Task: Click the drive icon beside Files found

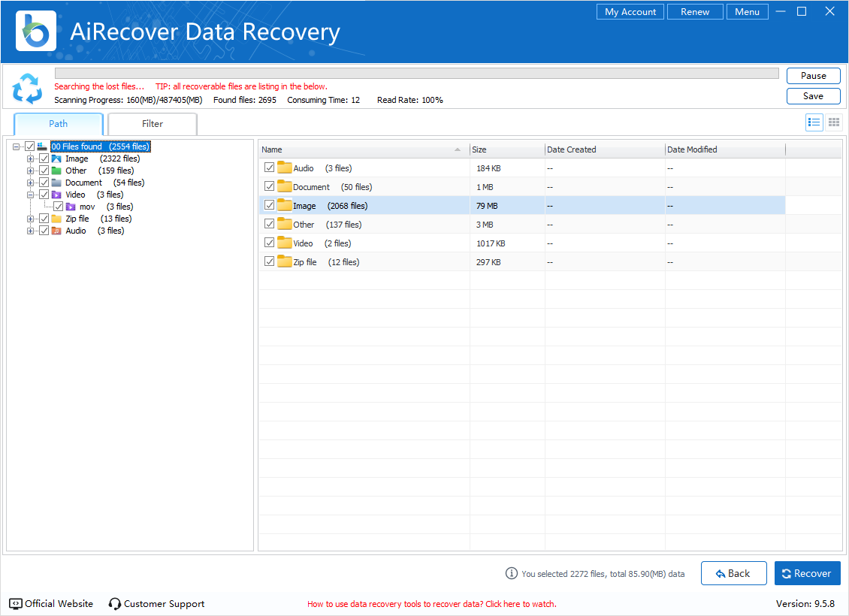Action: [42, 146]
